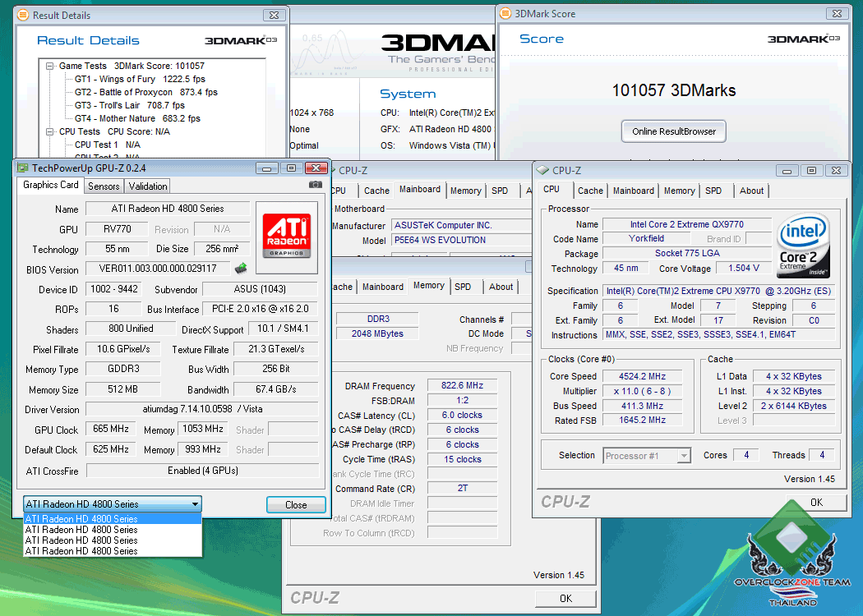Click the Driver Version field in GPU-Z

click(202, 409)
